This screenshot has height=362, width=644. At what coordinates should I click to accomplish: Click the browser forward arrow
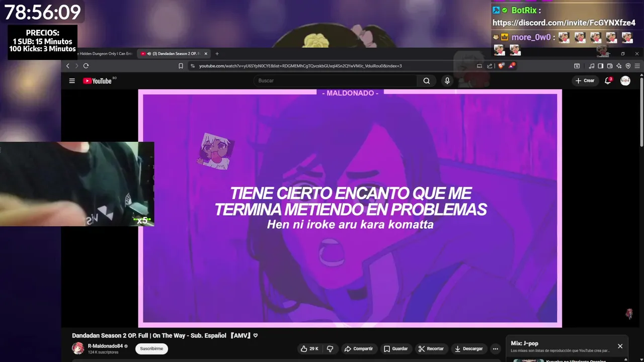76,66
